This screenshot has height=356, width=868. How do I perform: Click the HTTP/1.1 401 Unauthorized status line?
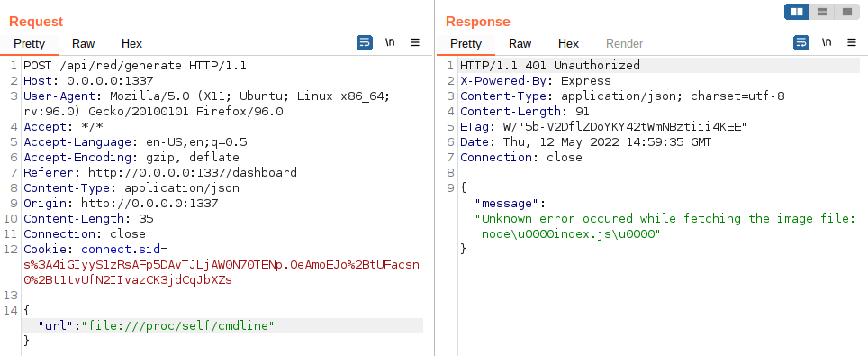pos(549,66)
